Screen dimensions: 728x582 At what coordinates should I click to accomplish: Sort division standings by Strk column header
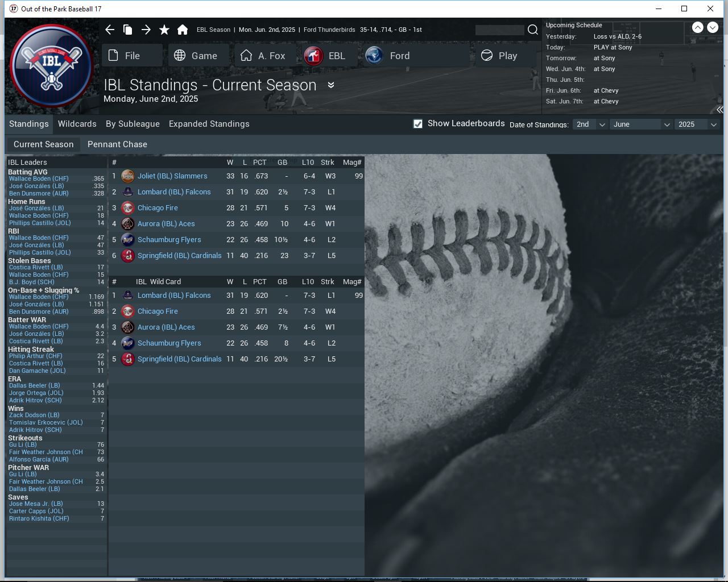(x=328, y=163)
